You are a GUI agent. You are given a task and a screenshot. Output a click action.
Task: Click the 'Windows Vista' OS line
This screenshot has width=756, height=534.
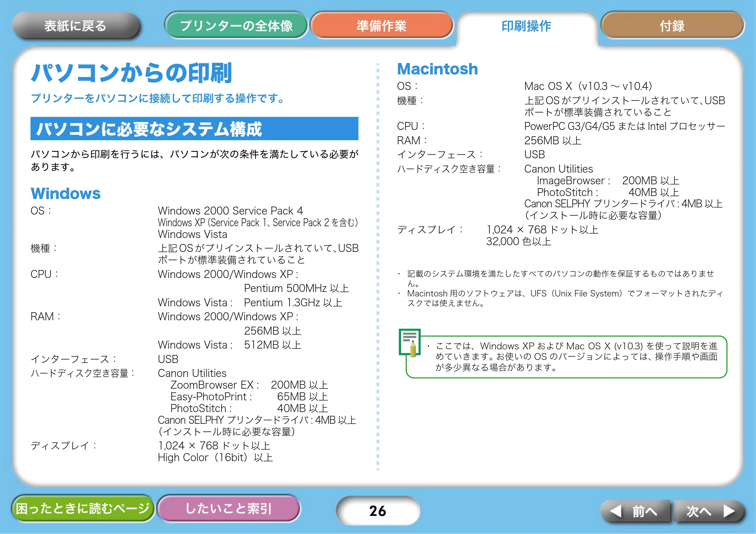pyautogui.click(x=192, y=234)
